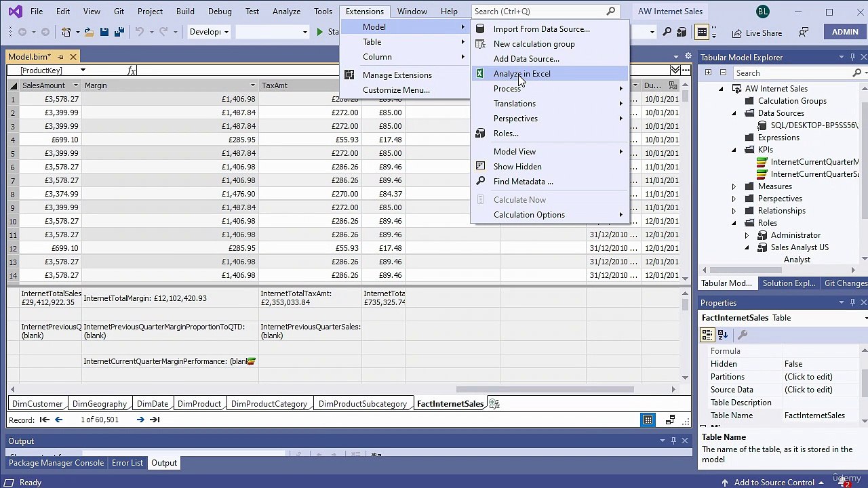
Task: Click Add to Source Control
Action: (x=773, y=483)
